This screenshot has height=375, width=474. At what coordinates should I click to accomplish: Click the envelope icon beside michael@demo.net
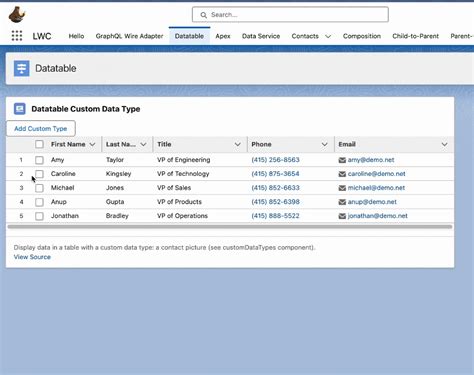[342, 188]
